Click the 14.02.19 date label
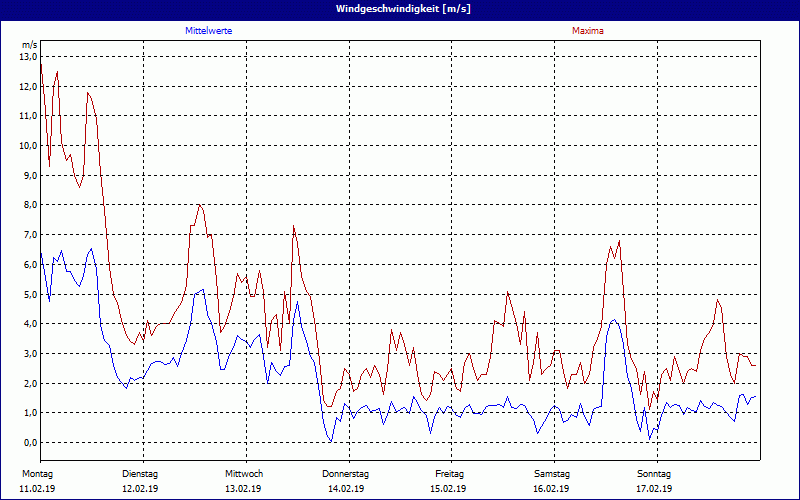 346,489
